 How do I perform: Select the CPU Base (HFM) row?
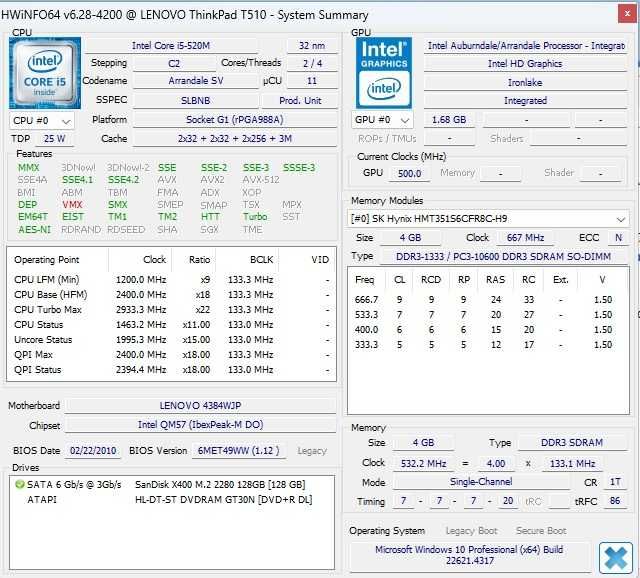[171, 295]
